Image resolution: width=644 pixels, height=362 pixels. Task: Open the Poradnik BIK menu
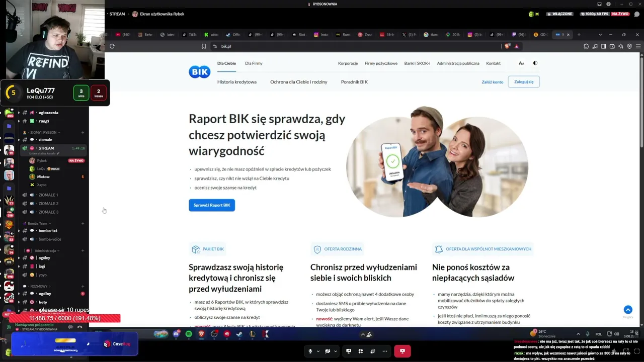tap(354, 82)
